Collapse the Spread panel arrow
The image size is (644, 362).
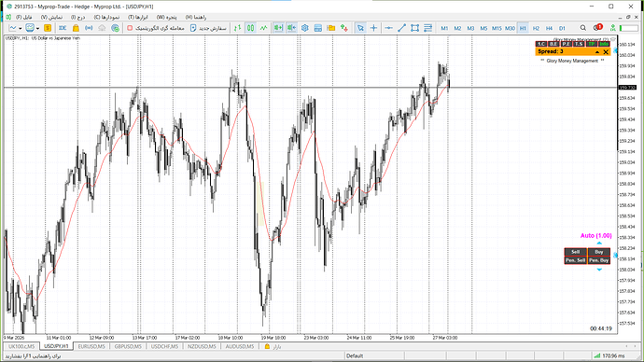tap(597, 52)
